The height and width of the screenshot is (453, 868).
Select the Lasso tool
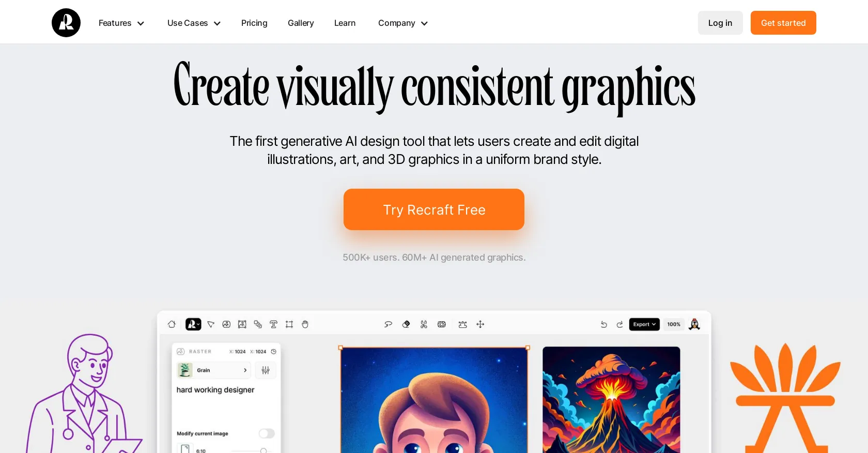(389, 324)
